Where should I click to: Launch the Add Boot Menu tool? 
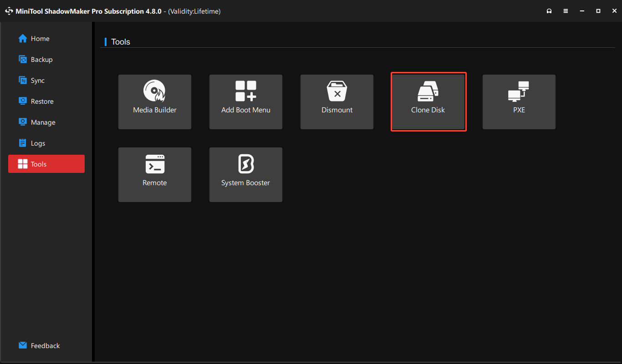(x=245, y=101)
